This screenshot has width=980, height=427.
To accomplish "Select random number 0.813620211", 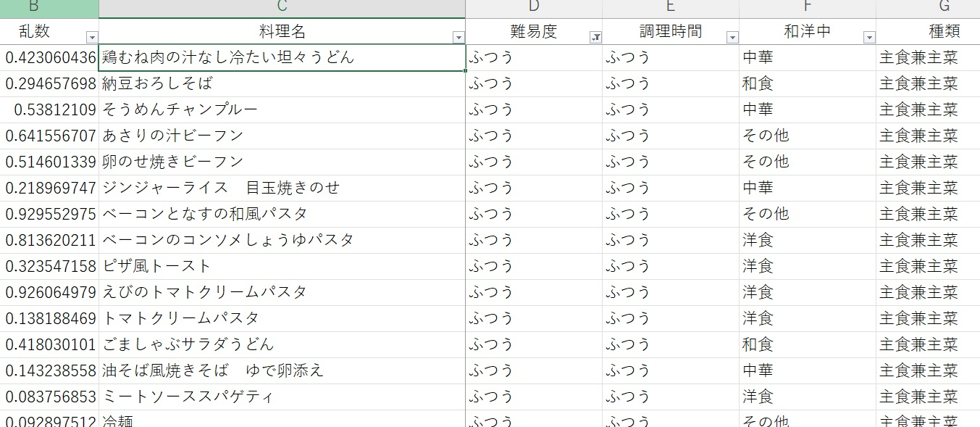I will (x=49, y=241).
